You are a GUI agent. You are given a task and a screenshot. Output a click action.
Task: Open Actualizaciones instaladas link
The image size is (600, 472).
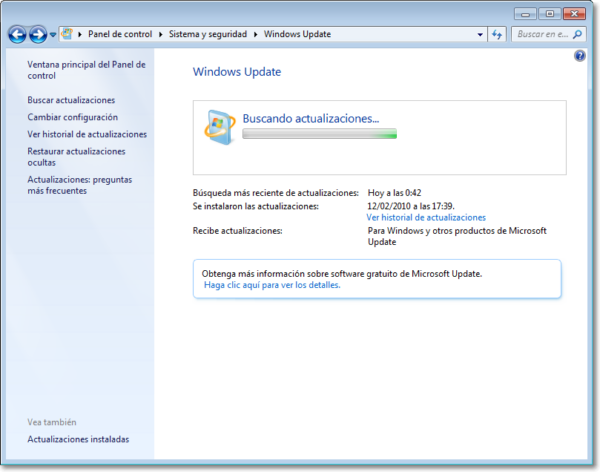[78, 439]
